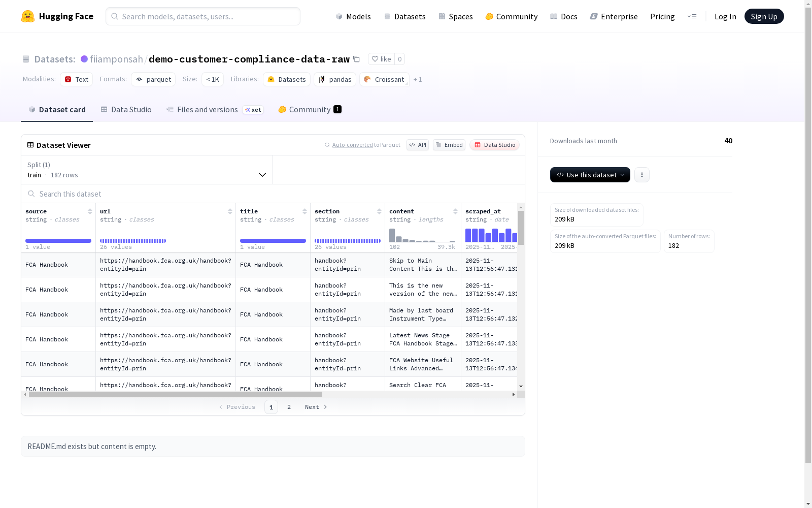The image size is (812, 508).
Task: Expand the Split train dropdown
Action: (147, 170)
